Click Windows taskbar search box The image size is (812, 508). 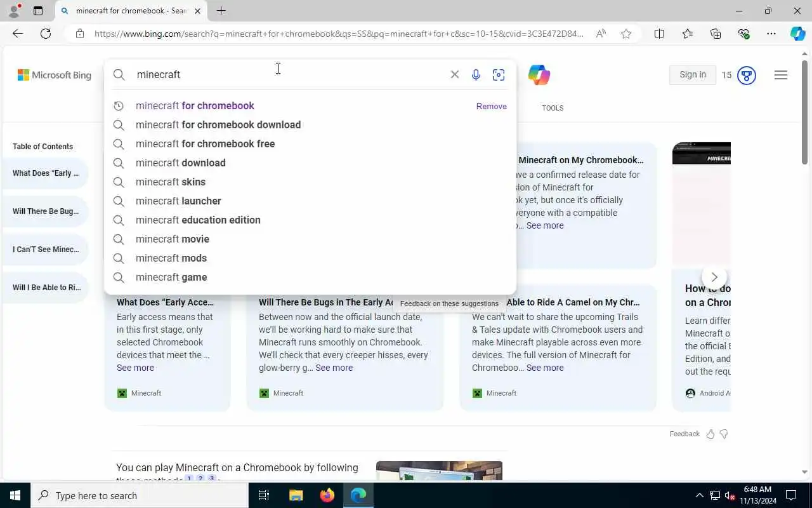click(140, 495)
